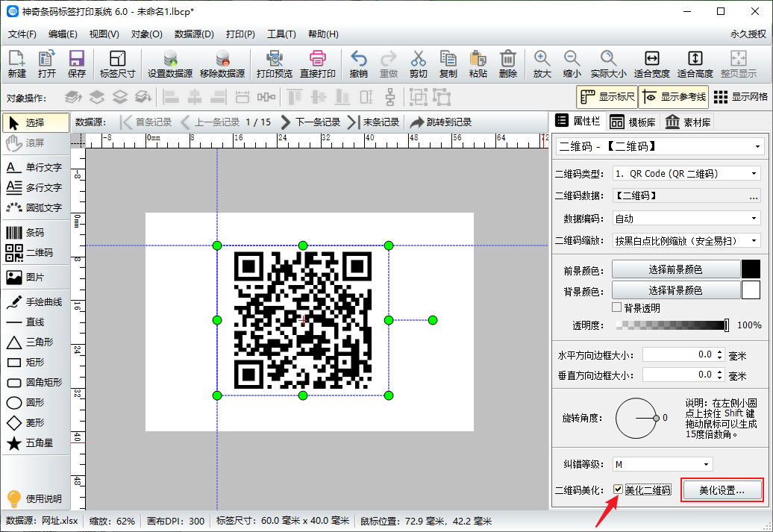The image size is (773, 532).
Task: Activate the 选择 pointer tool
Action: (36, 123)
